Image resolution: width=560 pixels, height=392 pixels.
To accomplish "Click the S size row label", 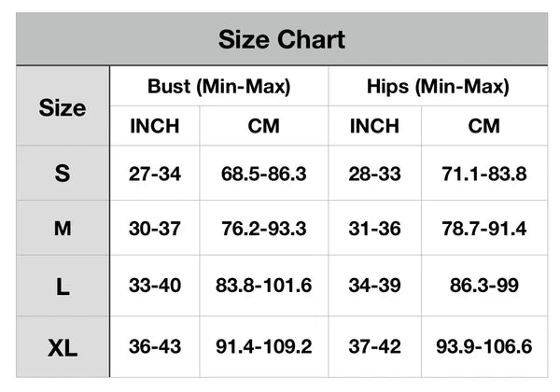I will pos(63,174).
